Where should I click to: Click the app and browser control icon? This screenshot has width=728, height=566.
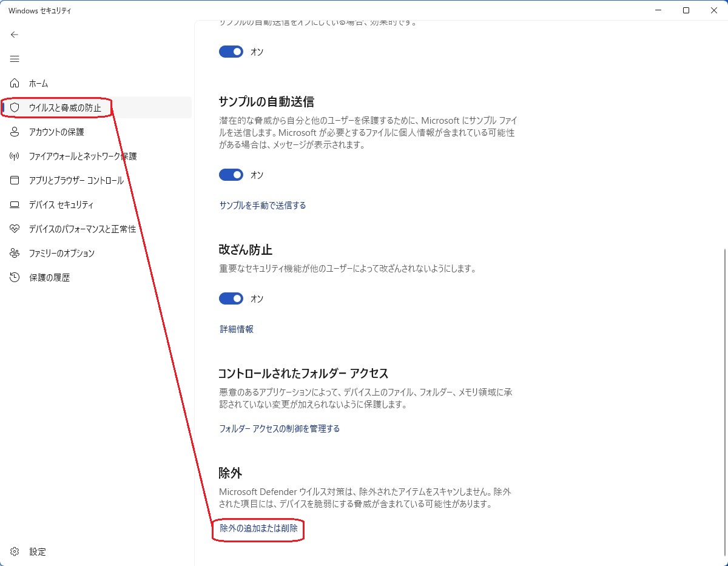pos(15,180)
